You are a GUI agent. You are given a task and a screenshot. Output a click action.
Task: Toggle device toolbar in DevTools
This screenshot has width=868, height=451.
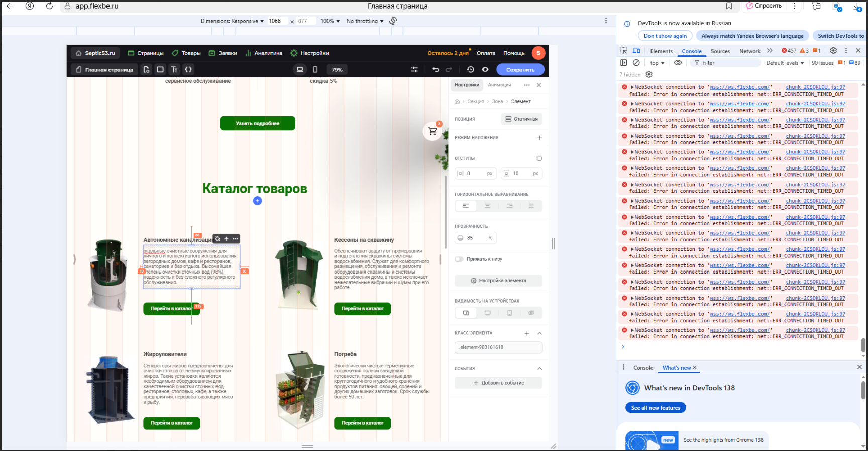point(636,51)
